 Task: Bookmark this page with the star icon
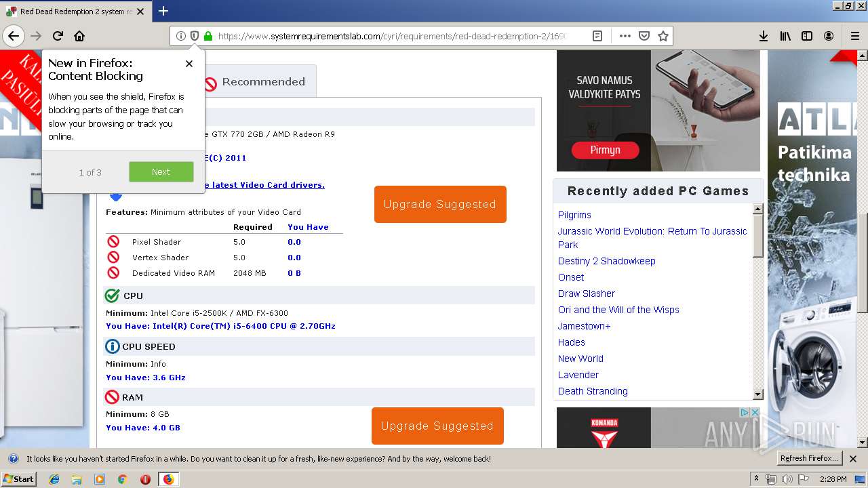[663, 36]
